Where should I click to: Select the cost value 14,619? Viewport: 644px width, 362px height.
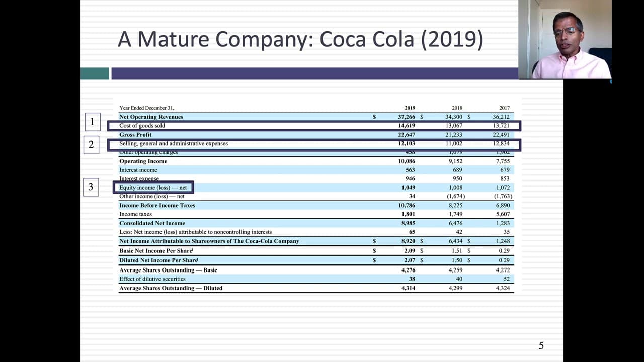(407, 126)
